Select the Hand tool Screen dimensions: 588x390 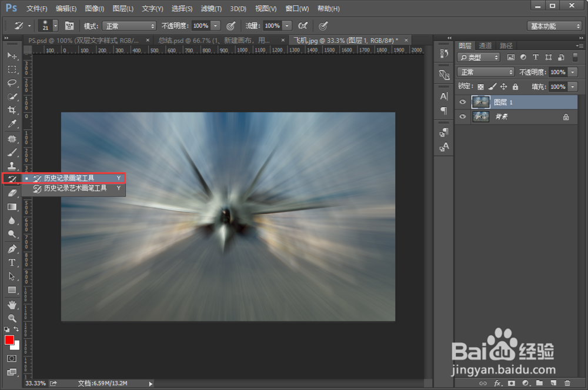tap(12, 305)
